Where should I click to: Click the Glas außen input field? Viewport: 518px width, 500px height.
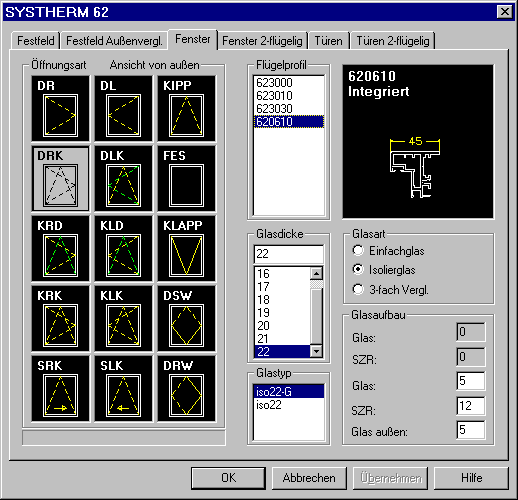[471, 430]
